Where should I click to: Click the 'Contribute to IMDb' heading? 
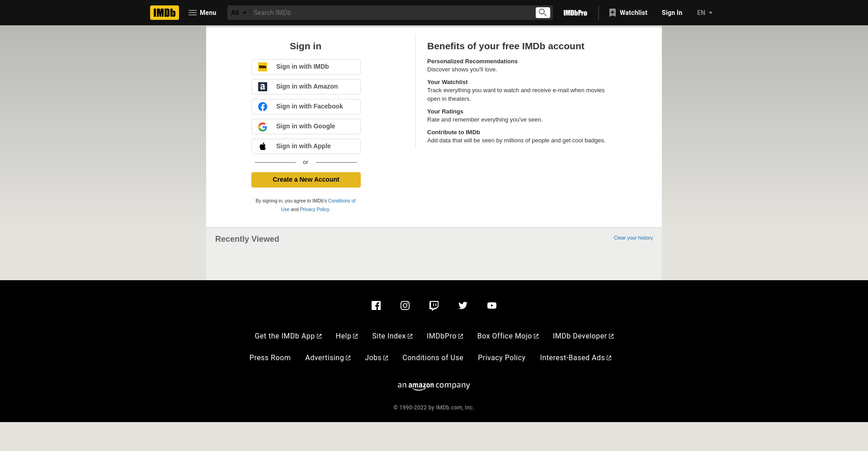tap(453, 132)
